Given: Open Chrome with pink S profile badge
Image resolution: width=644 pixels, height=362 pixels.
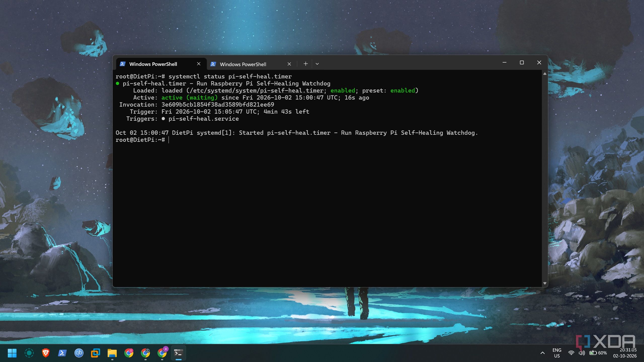Looking at the screenshot, I should (x=129, y=353).
